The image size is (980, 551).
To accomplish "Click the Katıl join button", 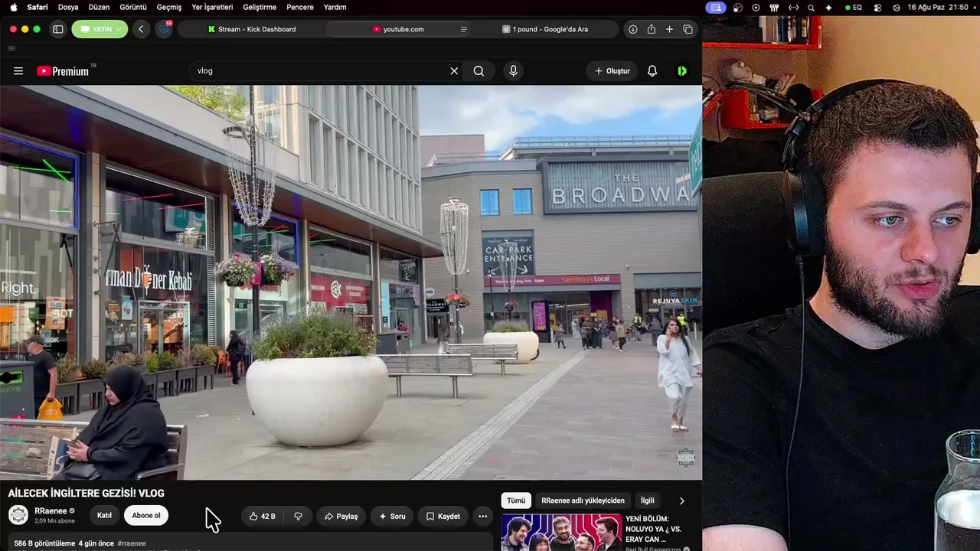I will (x=104, y=516).
